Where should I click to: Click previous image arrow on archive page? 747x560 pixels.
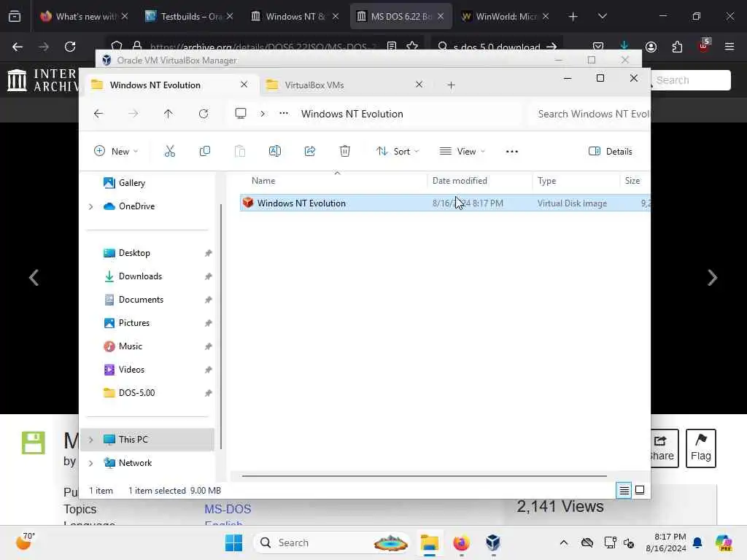34,278
